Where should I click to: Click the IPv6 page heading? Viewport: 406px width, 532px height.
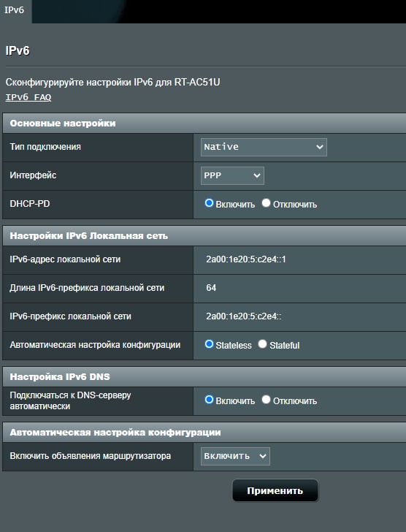(x=18, y=51)
